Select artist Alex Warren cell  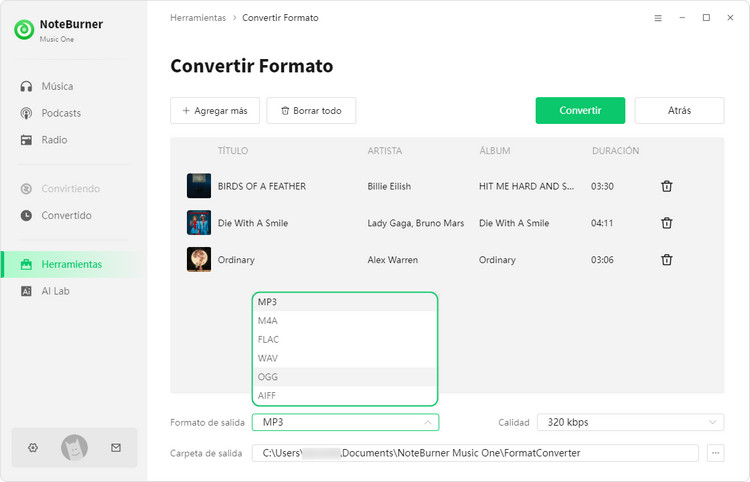(x=392, y=260)
